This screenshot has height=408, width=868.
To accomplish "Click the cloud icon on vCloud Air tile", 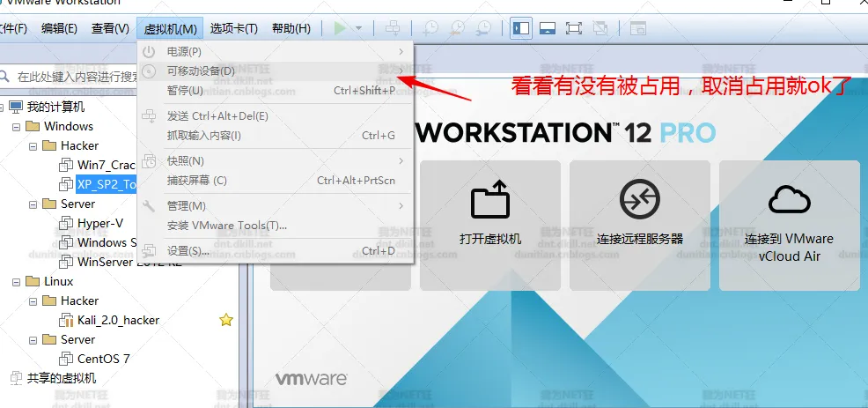I will [x=790, y=199].
